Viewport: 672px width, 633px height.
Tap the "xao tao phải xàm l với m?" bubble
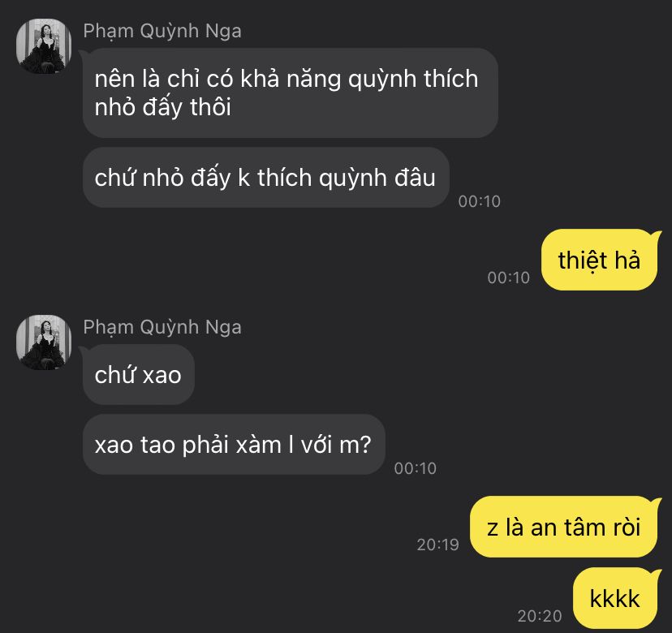pos(234,444)
